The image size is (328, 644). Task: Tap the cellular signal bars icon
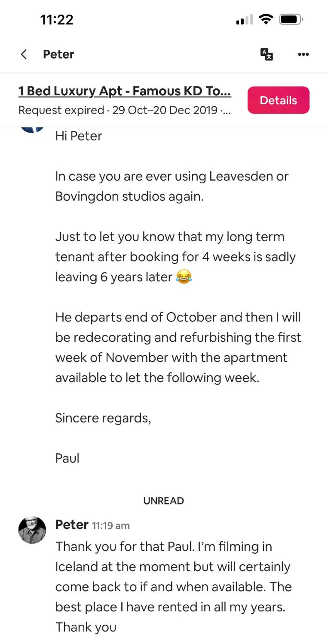[244, 19]
